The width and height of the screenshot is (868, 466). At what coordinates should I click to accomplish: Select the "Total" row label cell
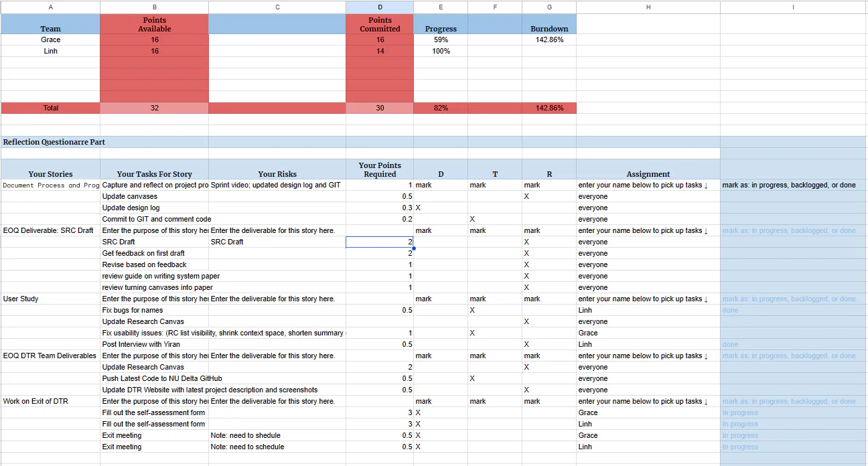pyautogui.click(x=51, y=108)
